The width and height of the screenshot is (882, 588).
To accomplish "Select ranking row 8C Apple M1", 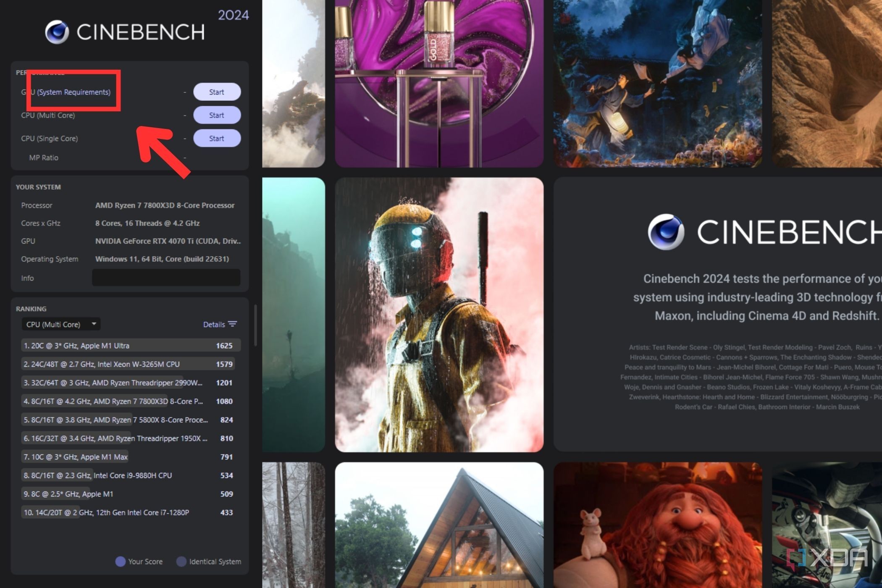I will pyautogui.click(x=131, y=494).
